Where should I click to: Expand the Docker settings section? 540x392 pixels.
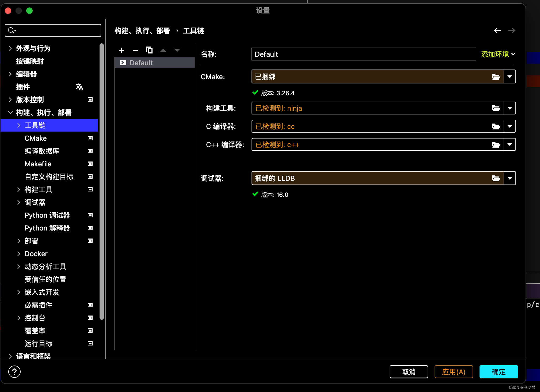[x=18, y=253]
